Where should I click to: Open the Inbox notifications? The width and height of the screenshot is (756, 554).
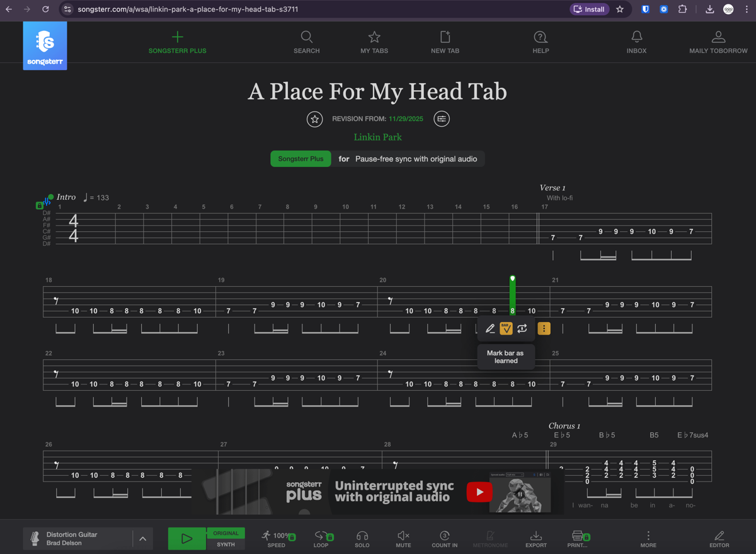[x=636, y=43]
